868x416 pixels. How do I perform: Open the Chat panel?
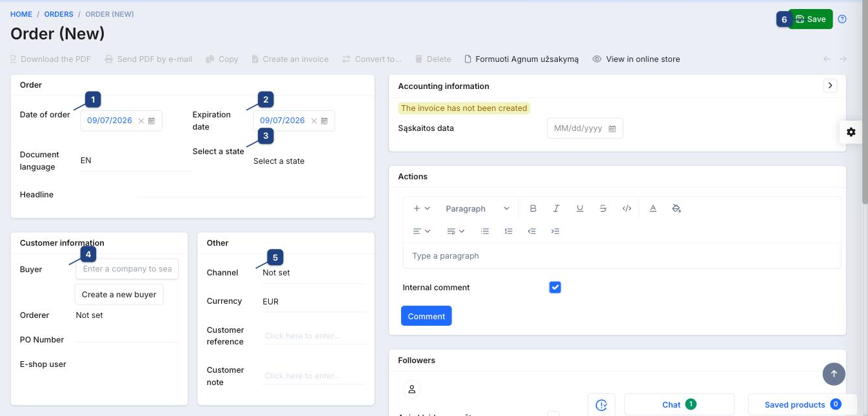679,404
